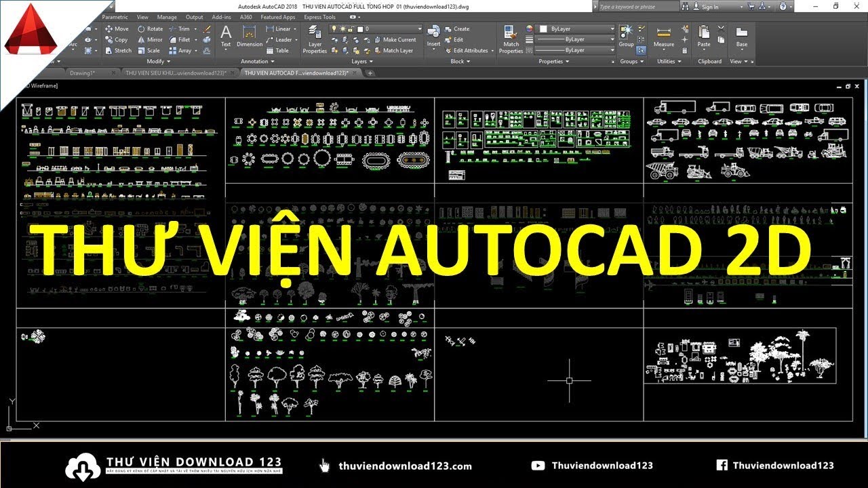Click the Cut scissors icon
This screenshot has height=488, width=868.
(721, 29)
